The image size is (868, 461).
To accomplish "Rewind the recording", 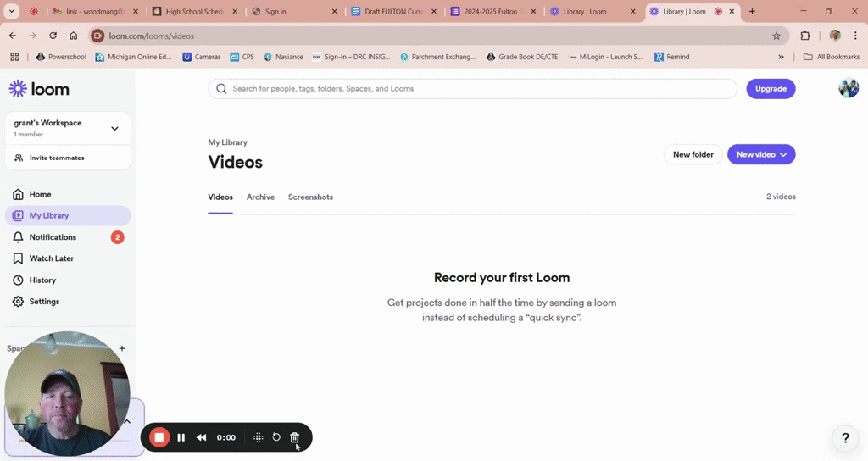I will pyautogui.click(x=202, y=437).
